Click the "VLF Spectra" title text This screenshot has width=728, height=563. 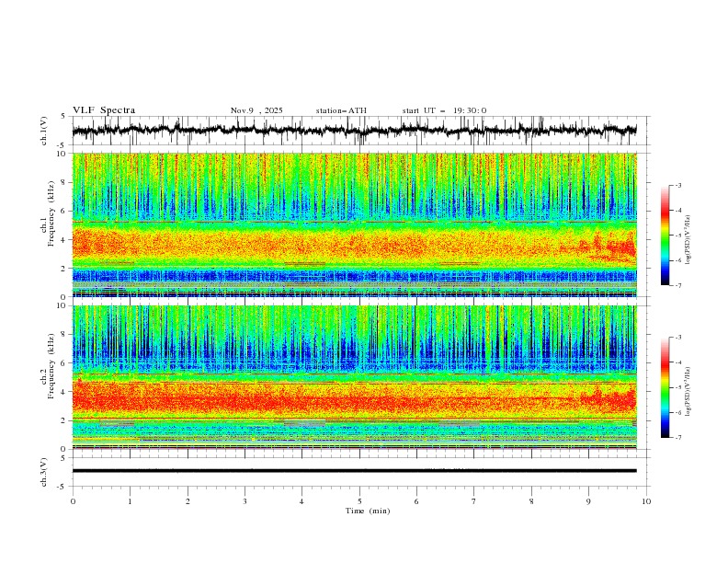coord(104,110)
